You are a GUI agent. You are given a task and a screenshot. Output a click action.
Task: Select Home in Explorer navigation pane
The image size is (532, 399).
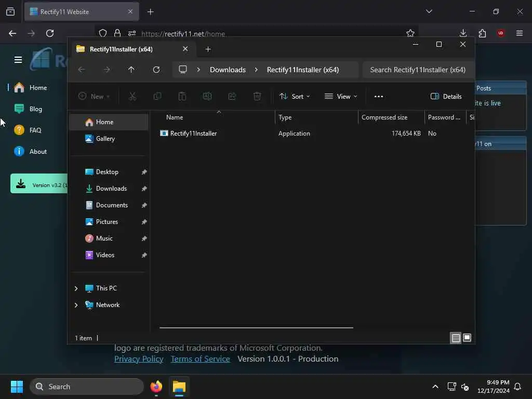pyautogui.click(x=109, y=122)
